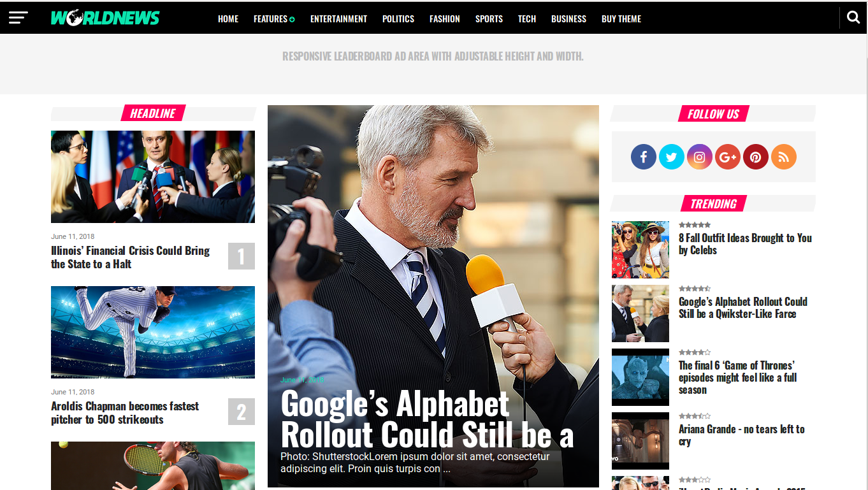Image resolution: width=868 pixels, height=490 pixels.
Task: Open the Google Plus follow icon
Action: (x=728, y=157)
